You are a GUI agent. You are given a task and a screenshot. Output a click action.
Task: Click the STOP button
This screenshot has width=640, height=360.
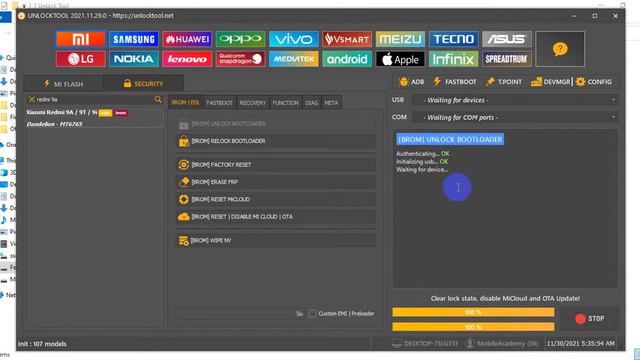(590, 318)
